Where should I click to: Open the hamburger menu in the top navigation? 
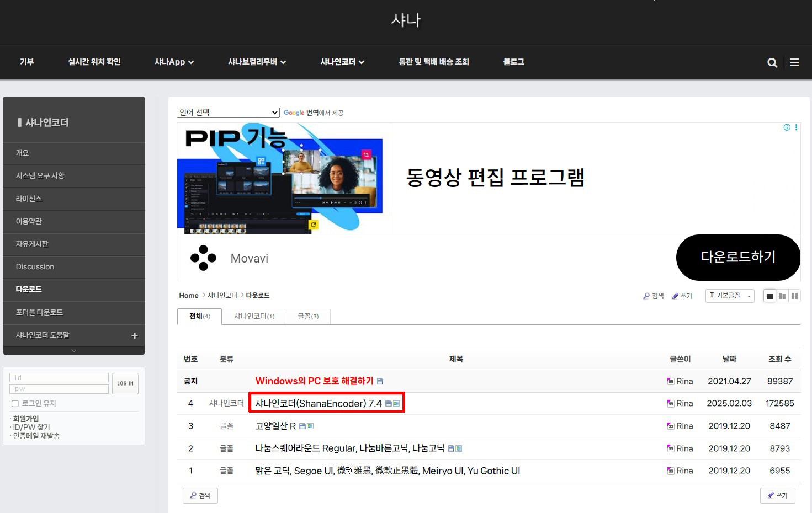coord(794,62)
